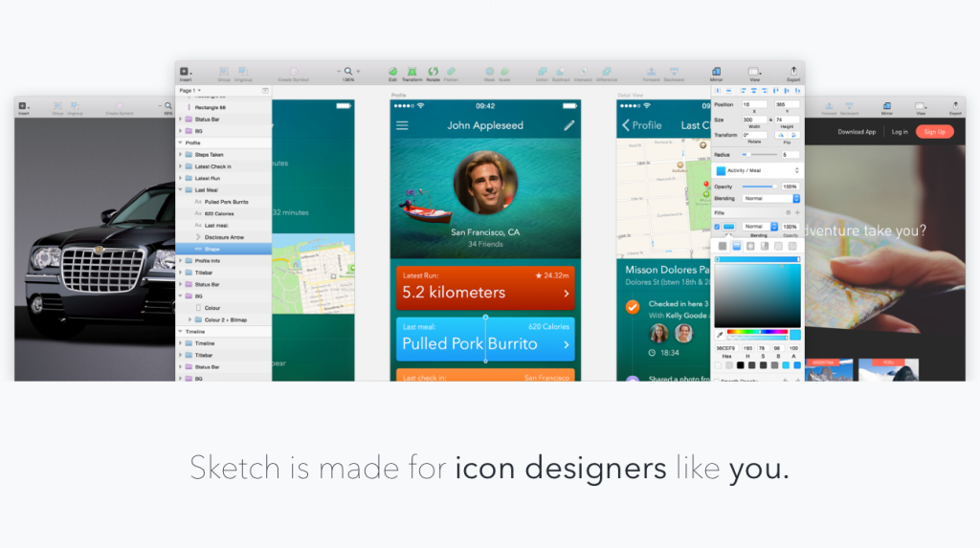Select the radial gradient fill type tab
The height and width of the screenshot is (548, 980).
pos(750,246)
